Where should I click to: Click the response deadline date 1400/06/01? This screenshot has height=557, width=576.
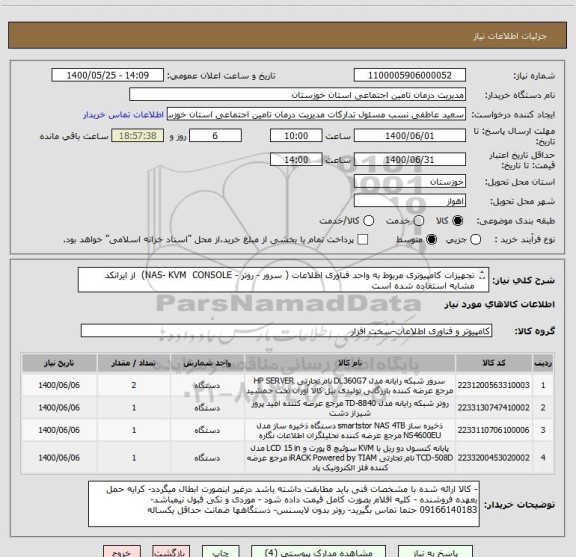(x=410, y=136)
